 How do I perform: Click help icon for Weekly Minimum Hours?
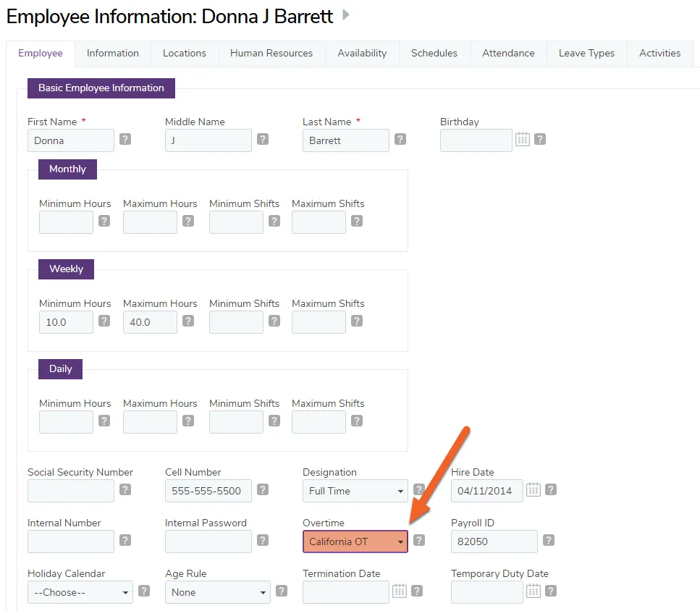point(104,321)
